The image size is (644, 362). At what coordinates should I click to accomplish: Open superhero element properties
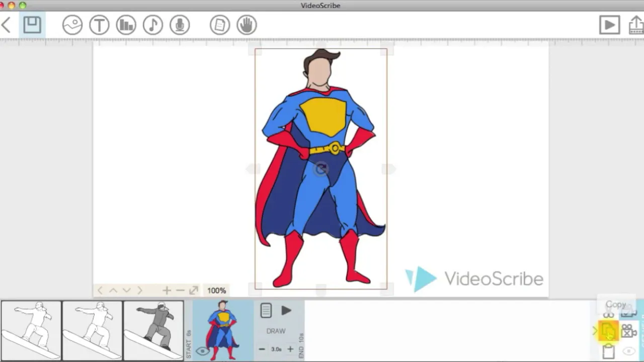point(266,311)
